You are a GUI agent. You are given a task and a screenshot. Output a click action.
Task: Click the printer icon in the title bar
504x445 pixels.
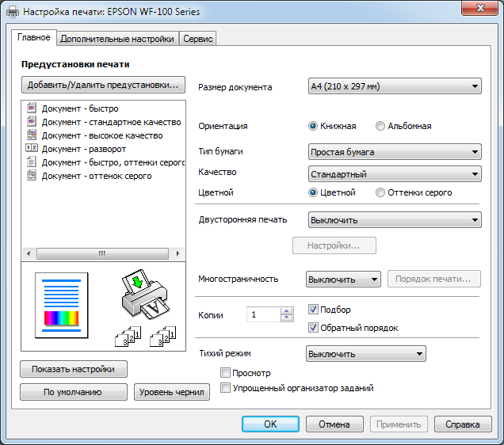tap(13, 12)
